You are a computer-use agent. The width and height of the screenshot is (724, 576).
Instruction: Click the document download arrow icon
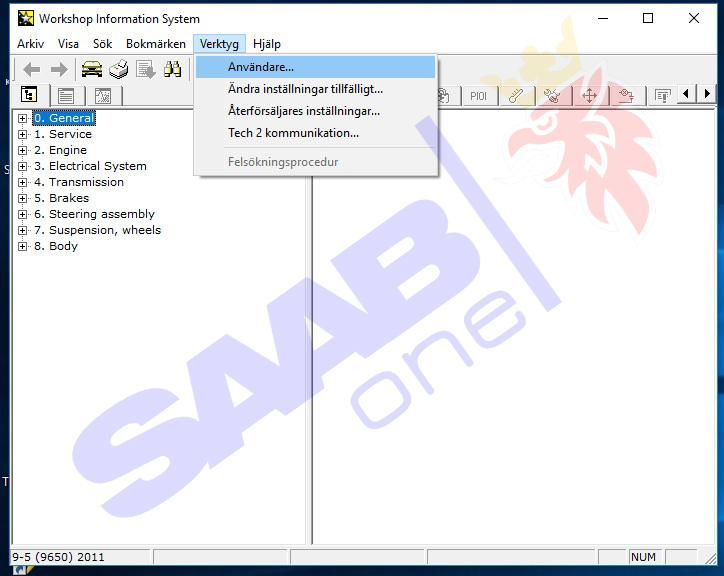[x=146, y=69]
